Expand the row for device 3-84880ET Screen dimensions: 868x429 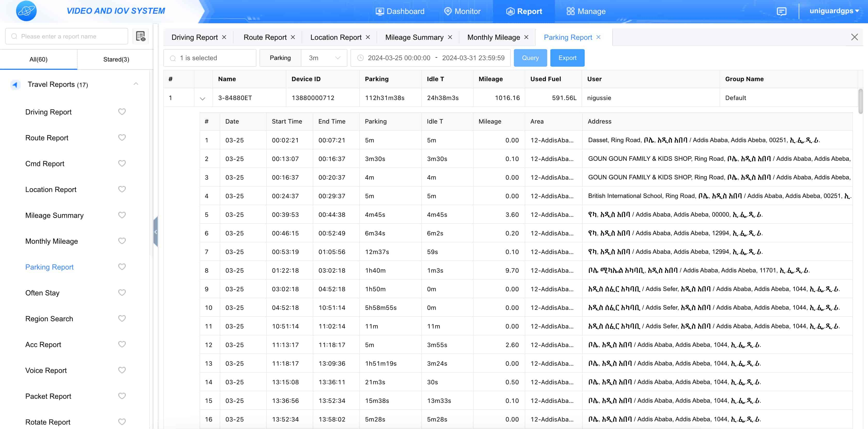(202, 98)
